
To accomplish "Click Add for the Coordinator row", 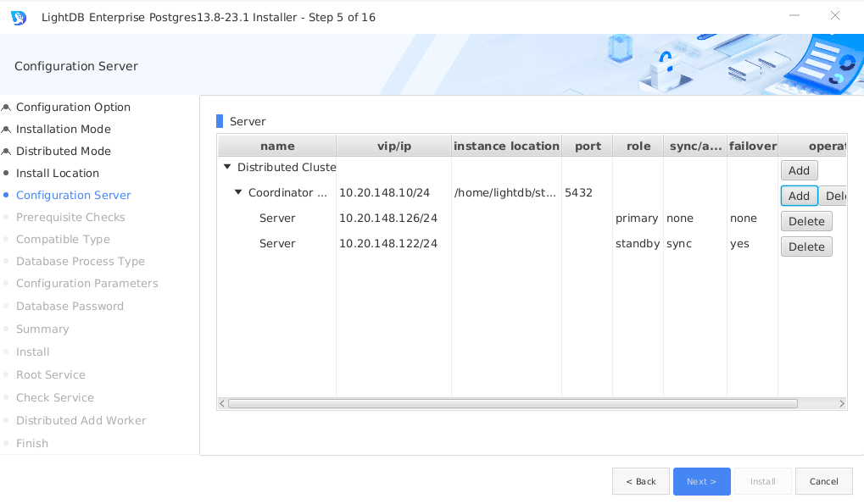I will click(x=799, y=196).
